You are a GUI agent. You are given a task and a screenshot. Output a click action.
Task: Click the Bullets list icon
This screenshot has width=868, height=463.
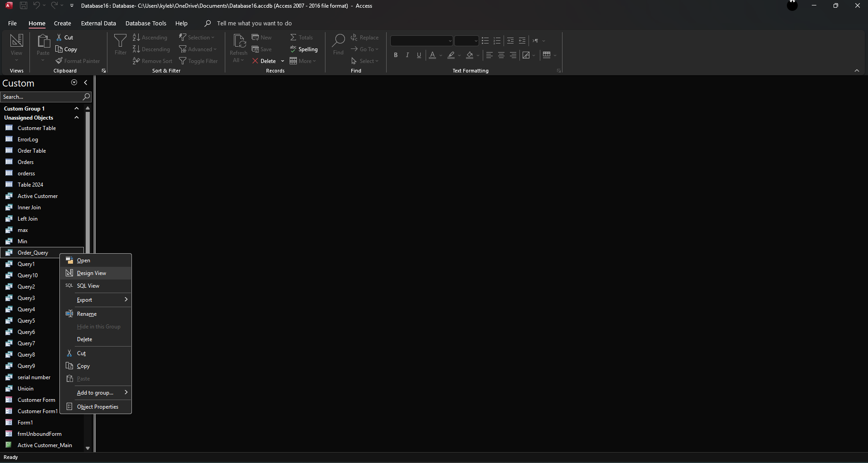coord(485,41)
